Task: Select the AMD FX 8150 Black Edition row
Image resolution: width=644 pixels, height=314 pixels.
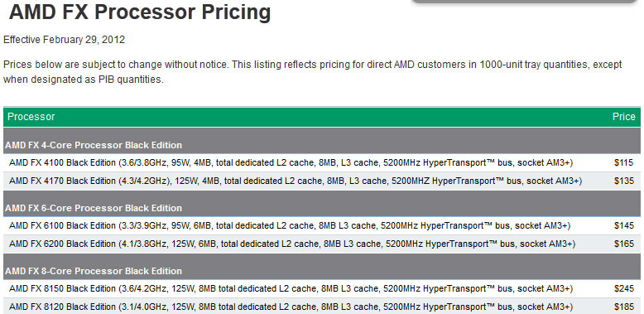Action: pos(322,289)
